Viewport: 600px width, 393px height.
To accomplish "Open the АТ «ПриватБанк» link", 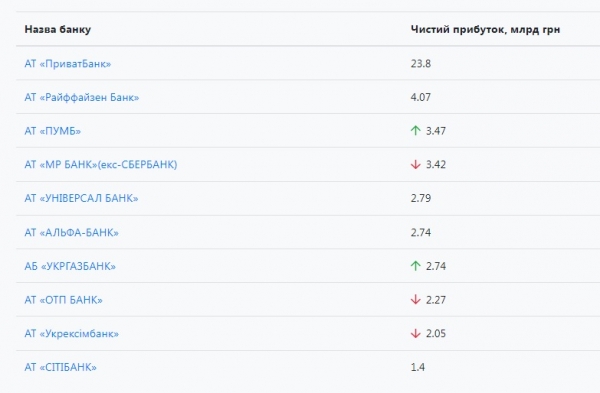I will pos(68,64).
